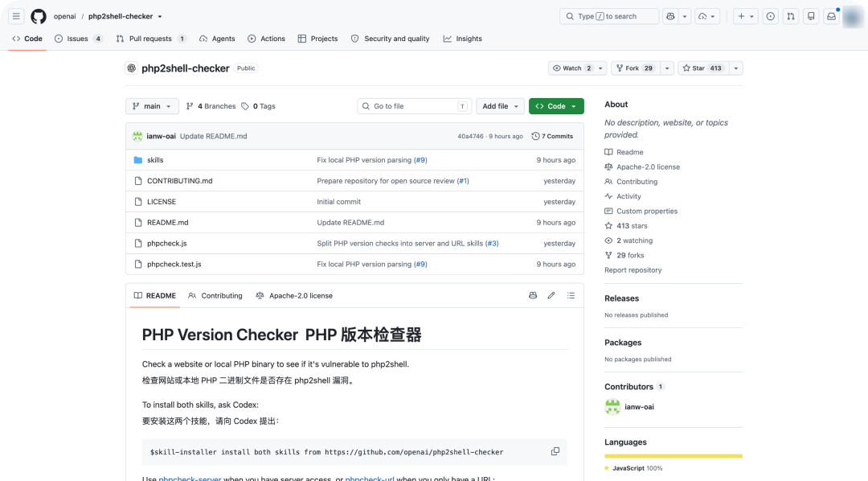
Task: Go to GitHub homepage via Octocat logo
Action: [39, 17]
